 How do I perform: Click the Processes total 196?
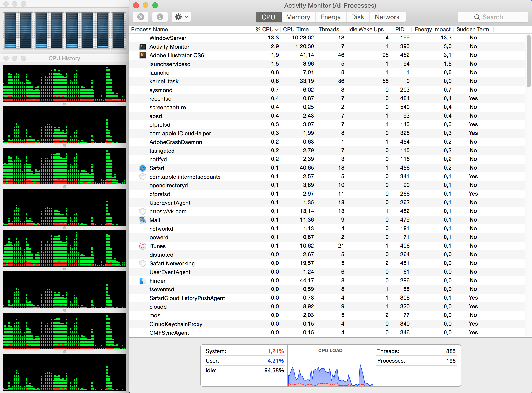pyautogui.click(x=451, y=361)
